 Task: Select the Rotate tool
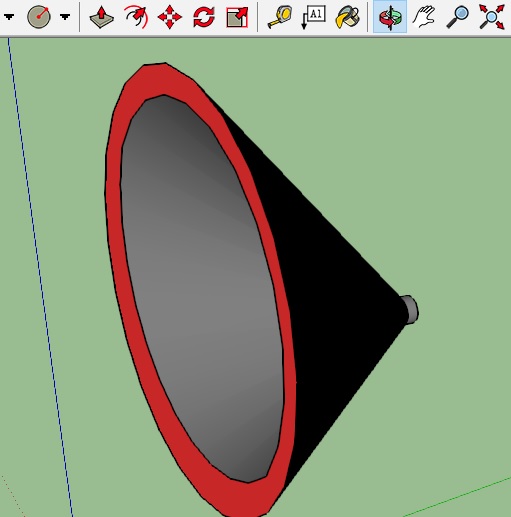click(204, 17)
